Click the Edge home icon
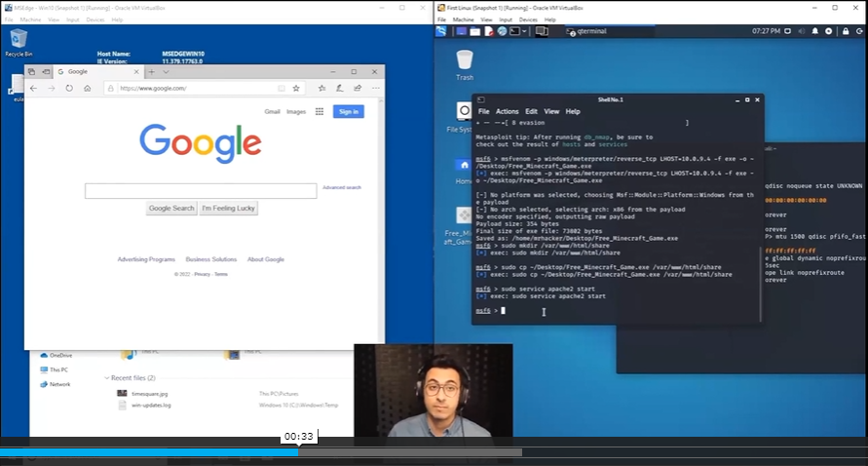The height and width of the screenshot is (466, 868). [88, 89]
